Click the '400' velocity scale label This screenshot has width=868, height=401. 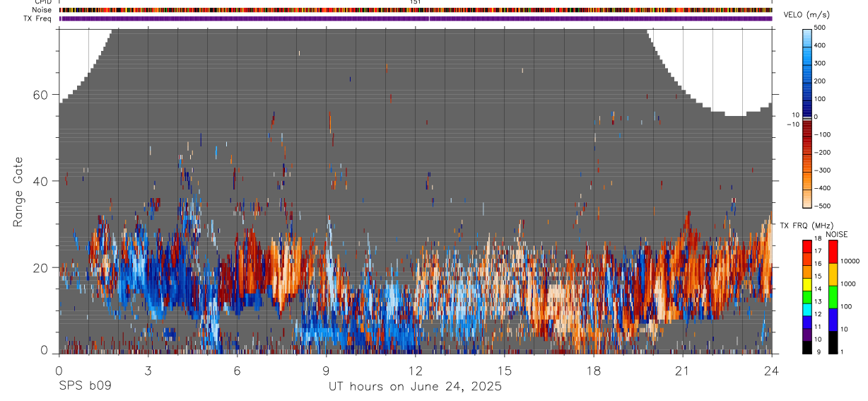point(819,45)
